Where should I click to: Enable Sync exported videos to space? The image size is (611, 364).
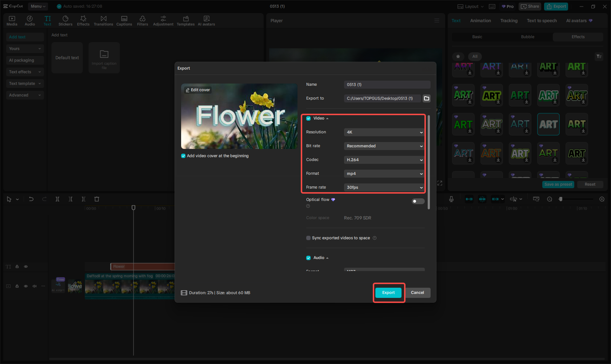[308, 238]
